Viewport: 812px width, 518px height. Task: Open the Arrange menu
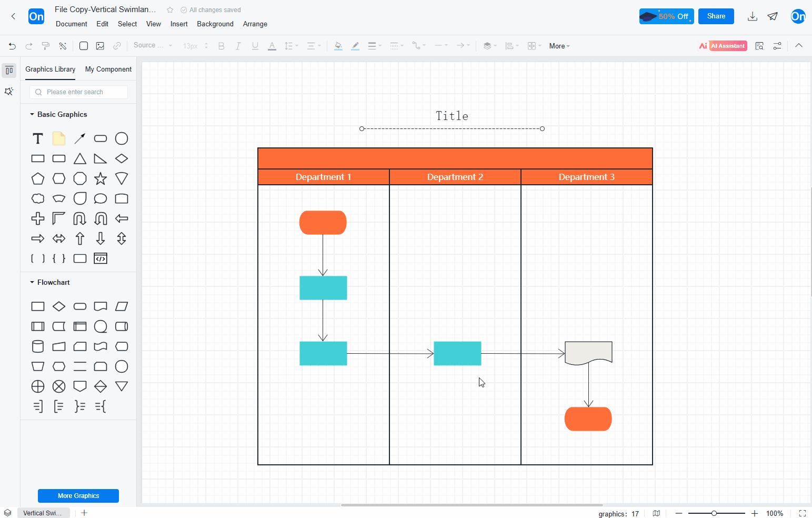pos(255,24)
